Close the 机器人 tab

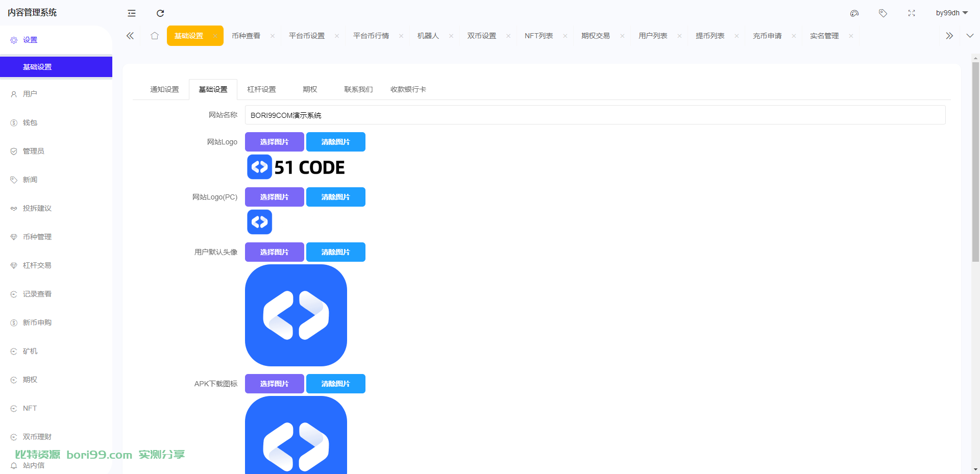point(451,36)
